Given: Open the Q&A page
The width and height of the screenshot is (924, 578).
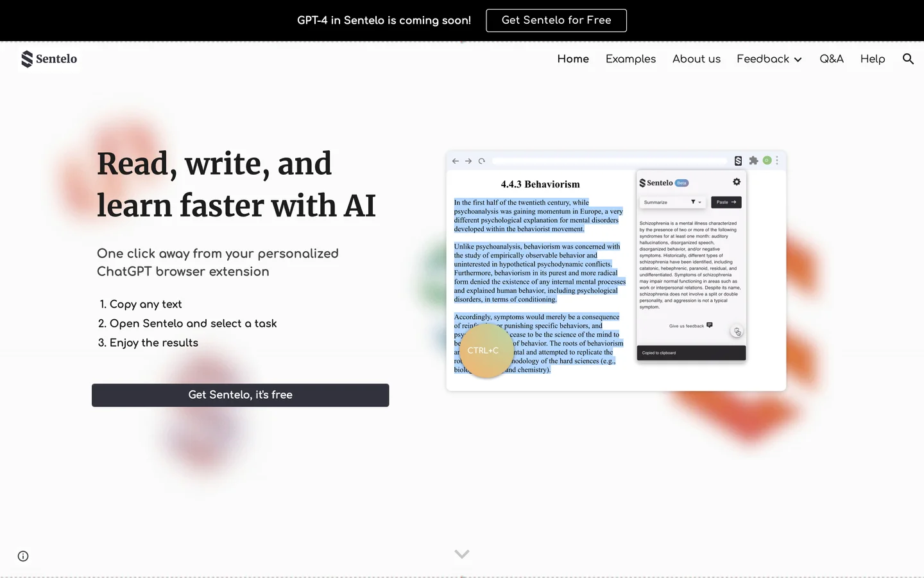Looking at the screenshot, I should (832, 59).
